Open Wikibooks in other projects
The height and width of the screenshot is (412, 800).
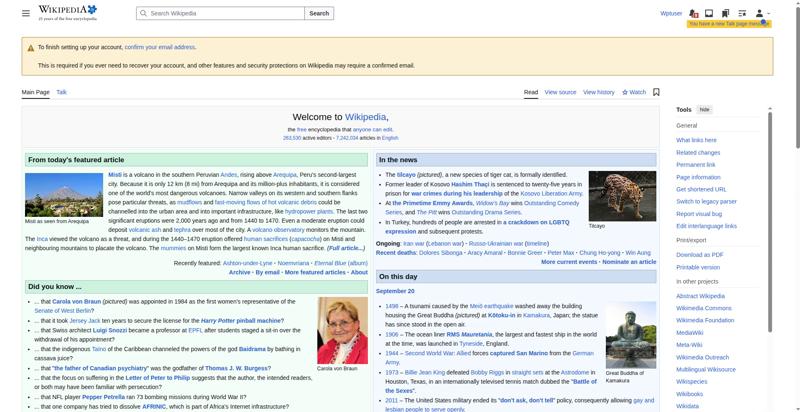[689, 394]
